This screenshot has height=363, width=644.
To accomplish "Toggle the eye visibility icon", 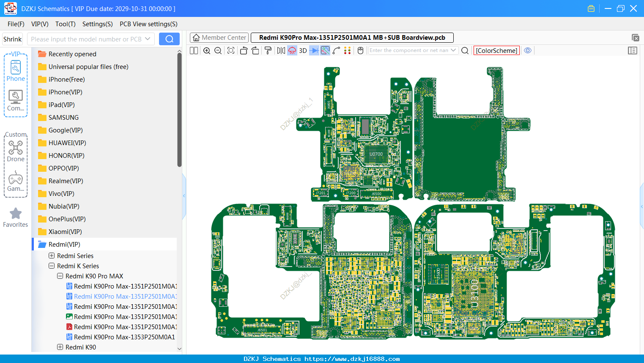I will coord(528,50).
